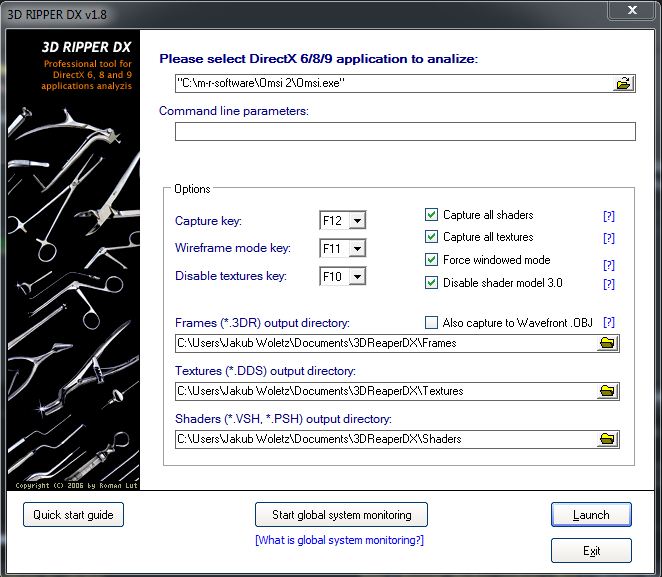Screen dimensions: 662x577
Task: Expand the Capture key dropdown
Action: click(357, 221)
